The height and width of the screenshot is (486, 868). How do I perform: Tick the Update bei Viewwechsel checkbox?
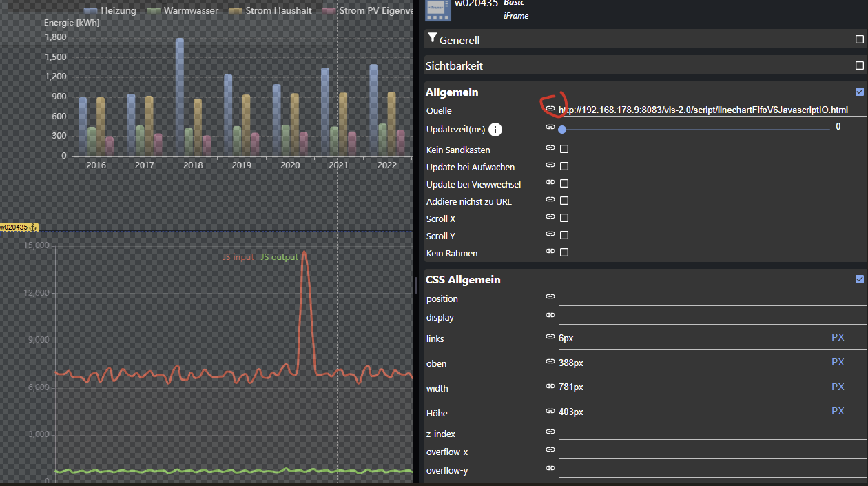point(564,183)
